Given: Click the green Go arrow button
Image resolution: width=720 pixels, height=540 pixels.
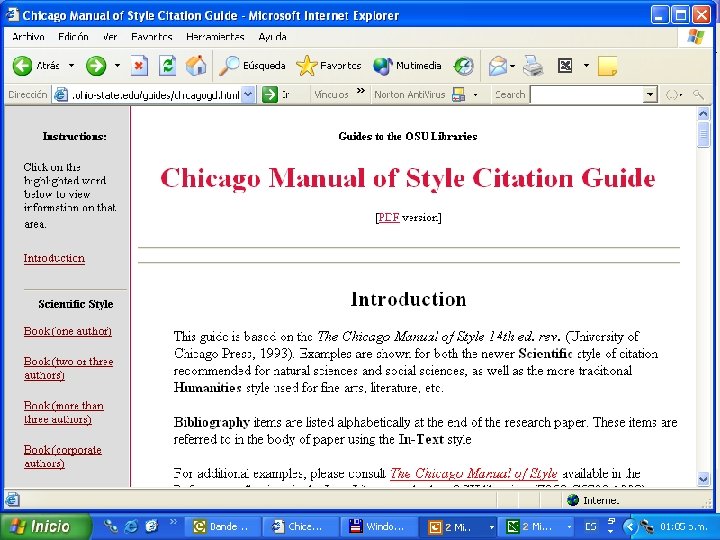Looking at the screenshot, I should click(270, 95).
